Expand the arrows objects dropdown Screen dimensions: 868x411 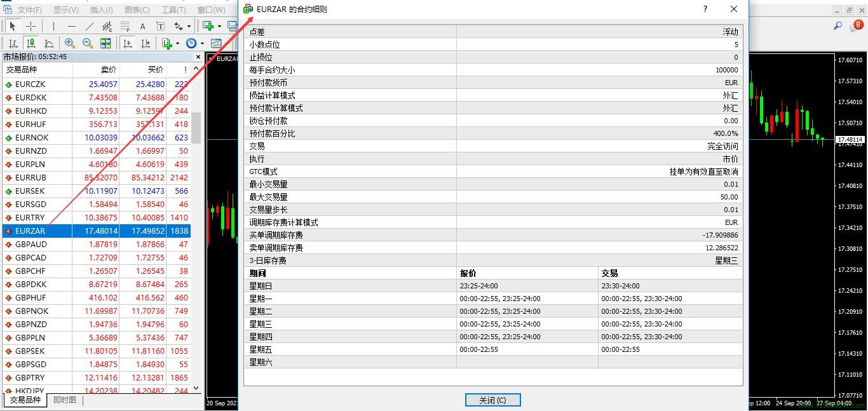[189, 26]
